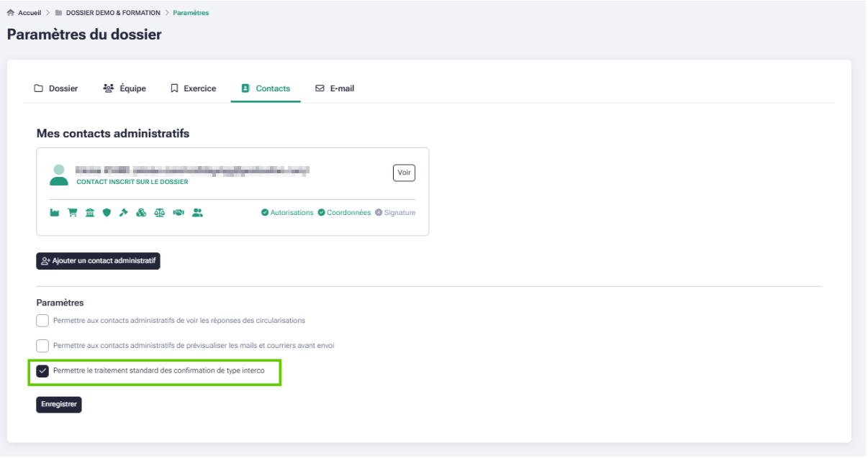Click the contact avatar icon
The width and height of the screenshot is (868, 458).
[59, 175]
